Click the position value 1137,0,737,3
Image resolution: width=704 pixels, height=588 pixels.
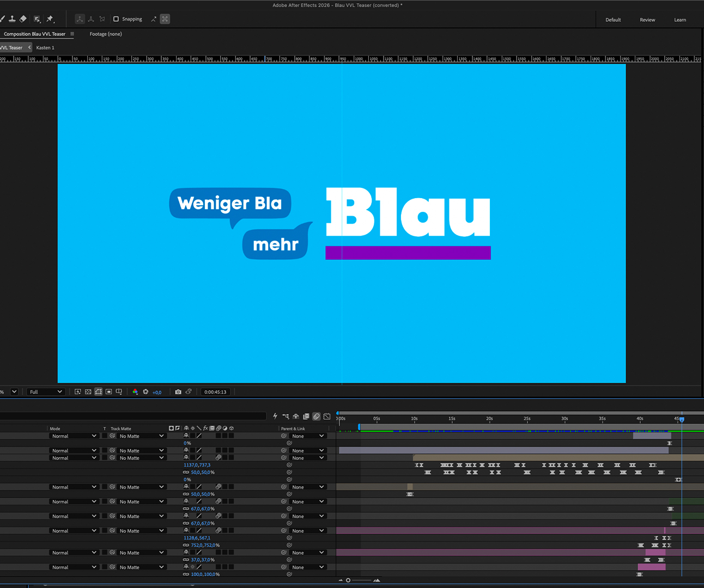tap(197, 465)
